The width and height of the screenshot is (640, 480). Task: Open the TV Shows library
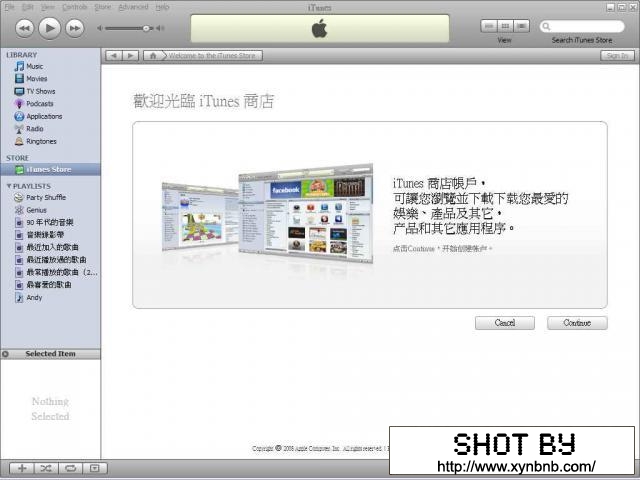click(x=40, y=91)
